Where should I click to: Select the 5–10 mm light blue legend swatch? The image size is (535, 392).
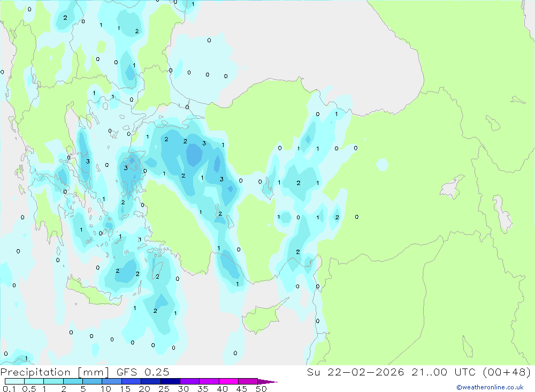point(93,381)
